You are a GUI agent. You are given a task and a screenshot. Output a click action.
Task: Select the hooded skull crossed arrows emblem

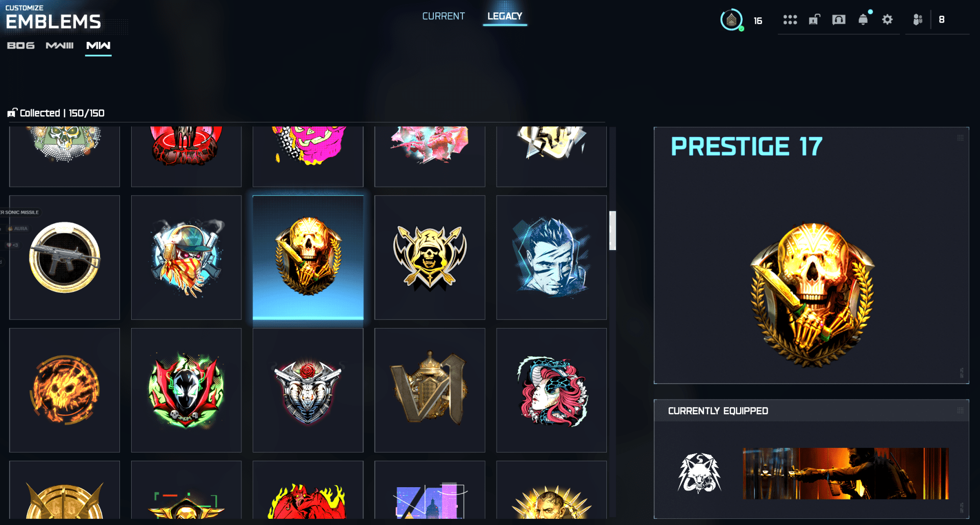pos(430,258)
